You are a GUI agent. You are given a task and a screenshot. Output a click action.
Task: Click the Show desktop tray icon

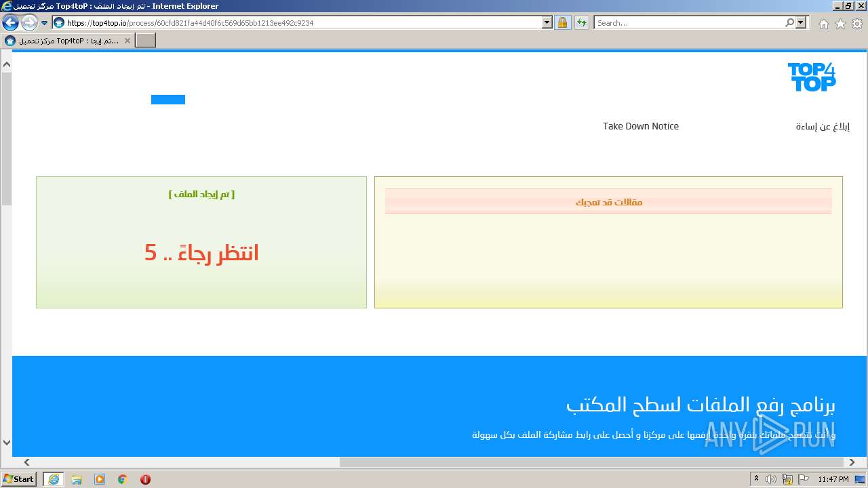[x=861, y=479]
